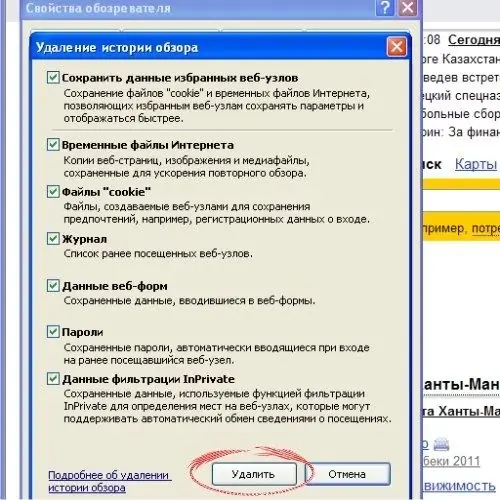This screenshot has width=500, height=500.
Task: Toggle "Временные файлы Интернета" checkbox
Action: pos(53,144)
